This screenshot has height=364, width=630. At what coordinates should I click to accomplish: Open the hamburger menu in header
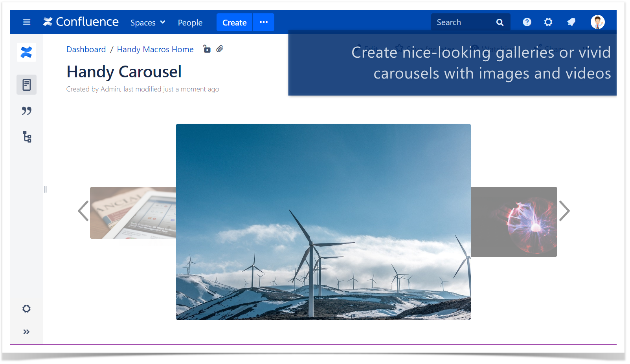[27, 22]
